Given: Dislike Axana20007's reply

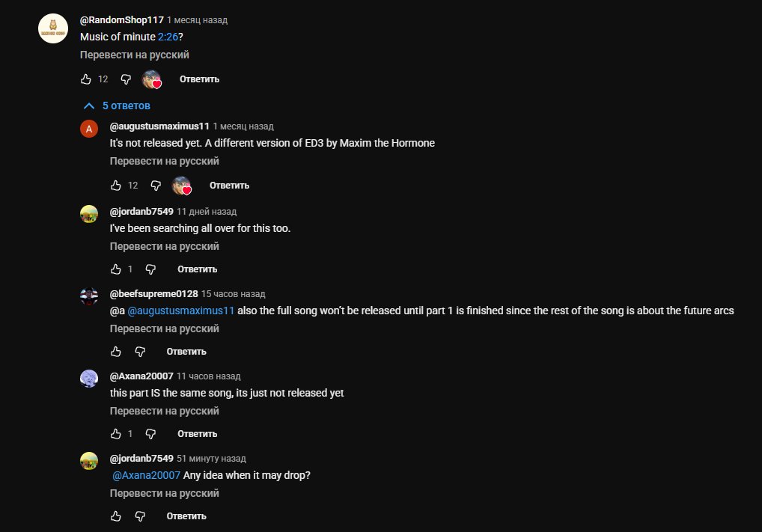Looking at the screenshot, I should 150,434.
